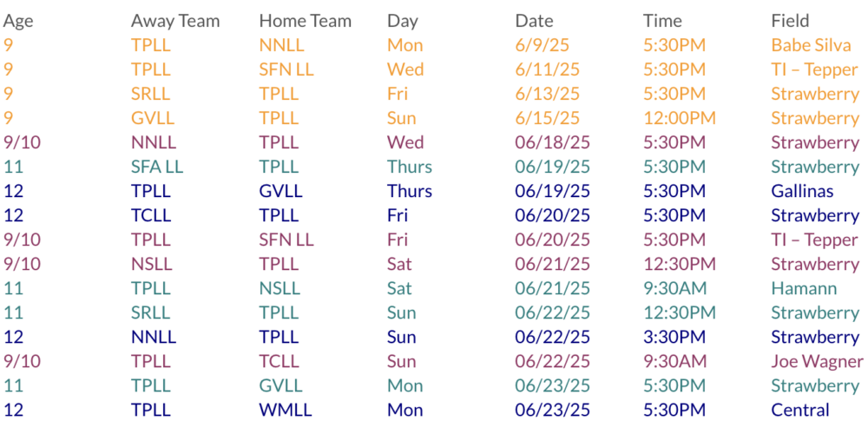Click the Time column header

pos(662,21)
